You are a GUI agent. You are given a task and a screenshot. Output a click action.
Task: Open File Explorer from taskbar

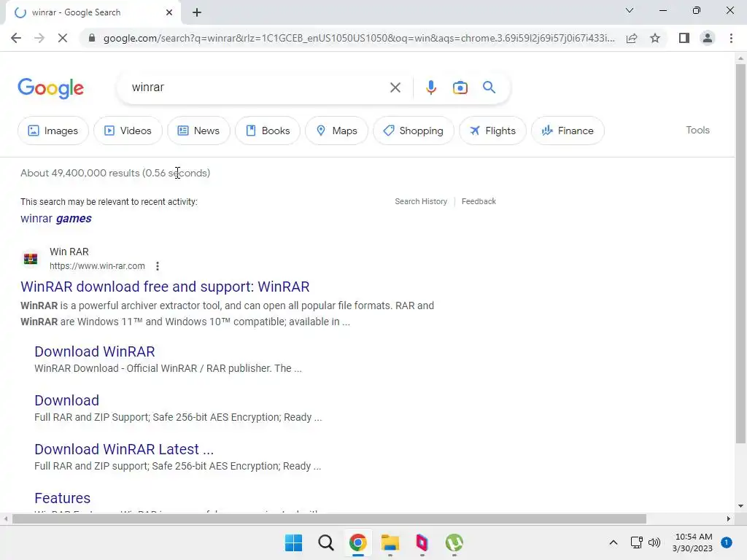[390, 542]
